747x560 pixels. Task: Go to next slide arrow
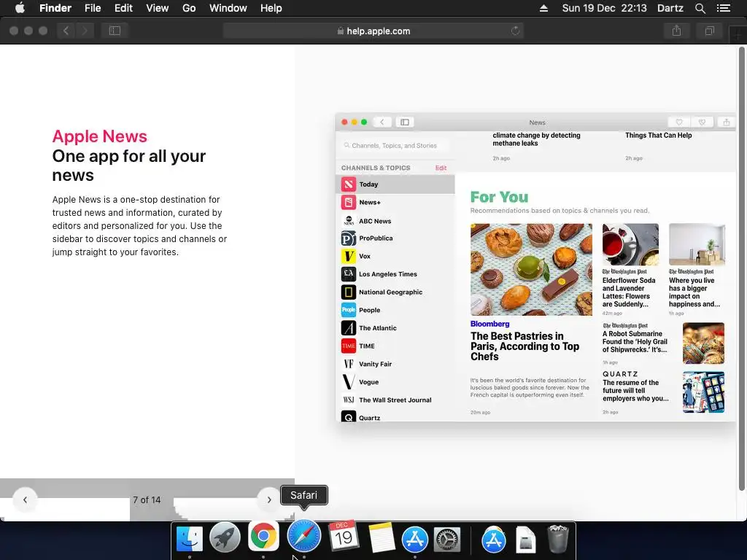pyautogui.click(x=268, y=499)
